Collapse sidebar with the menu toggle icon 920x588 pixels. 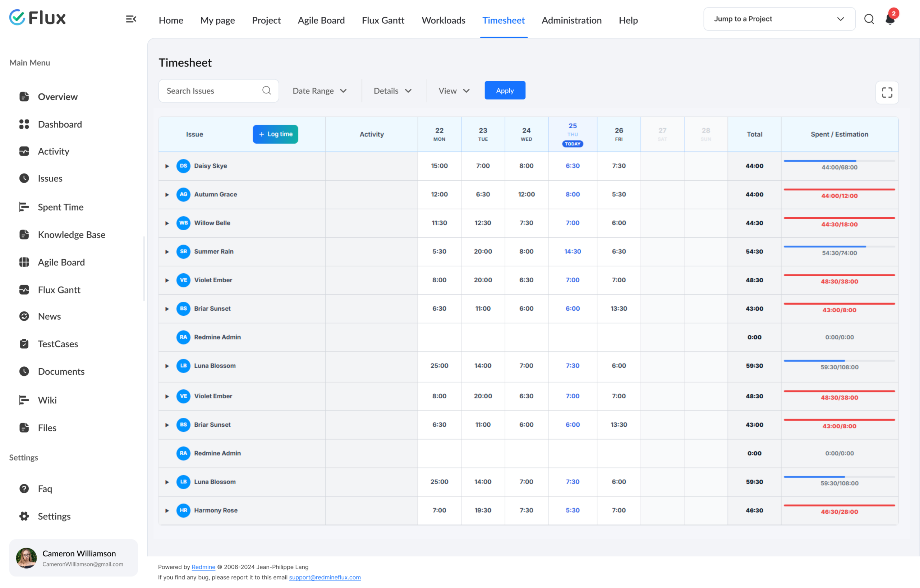(131, 19)
